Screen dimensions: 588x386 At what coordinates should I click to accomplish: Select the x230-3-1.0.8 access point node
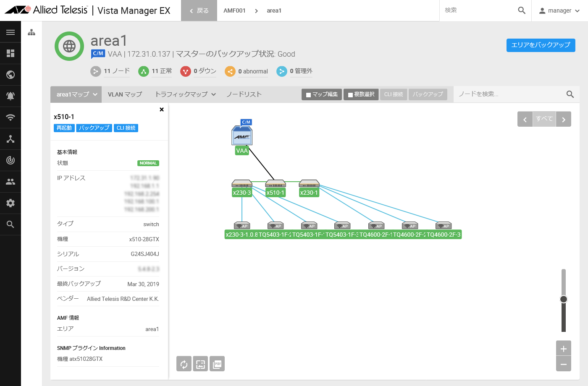coord(242,226)
